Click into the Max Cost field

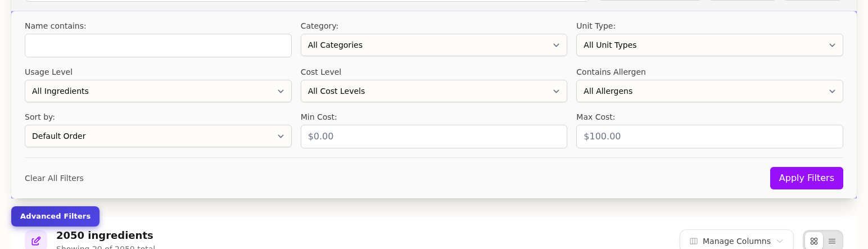tap(709, 137)
